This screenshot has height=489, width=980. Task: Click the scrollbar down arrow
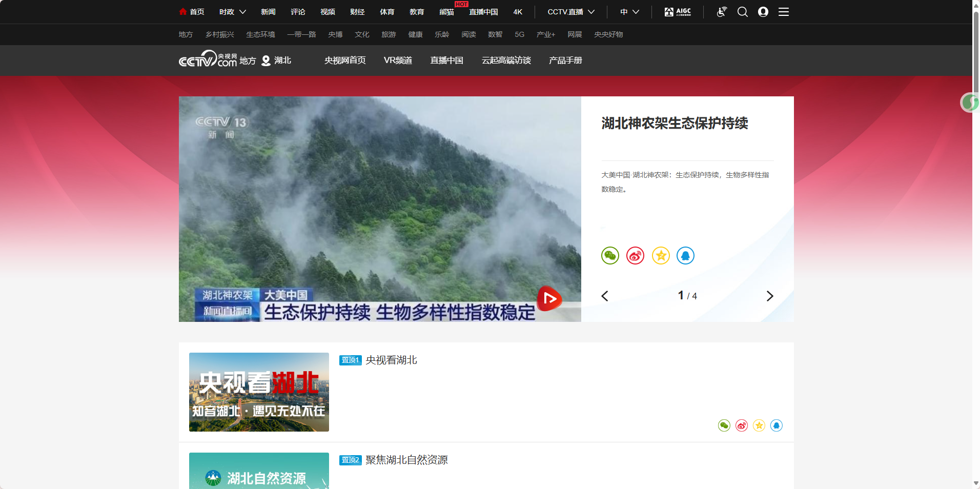976,483
